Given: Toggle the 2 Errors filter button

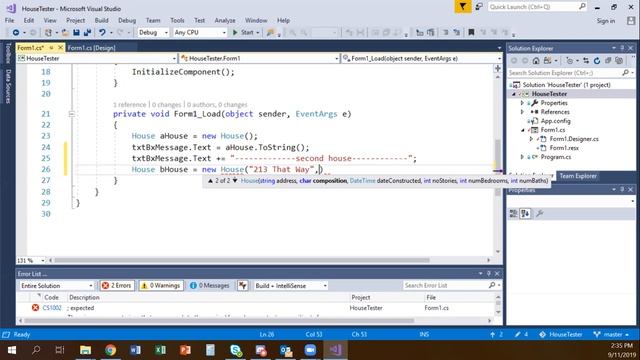Looking at the screenshot, I should tap(117, 286).
